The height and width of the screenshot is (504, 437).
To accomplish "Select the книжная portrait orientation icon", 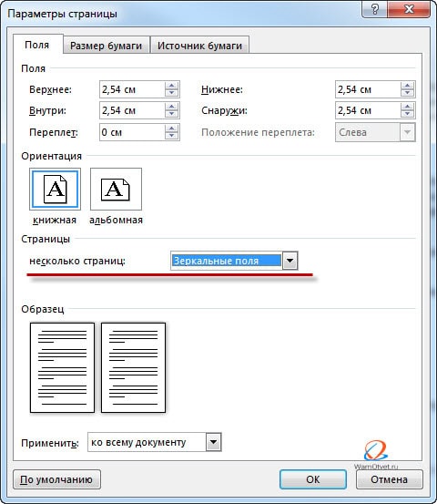I will (55, 189).
